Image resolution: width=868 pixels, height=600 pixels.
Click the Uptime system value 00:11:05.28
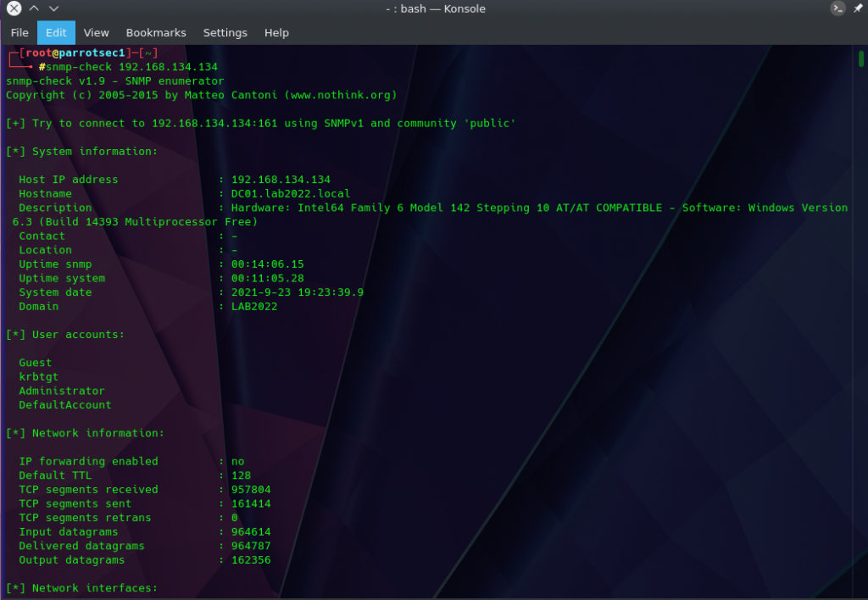point(267,279)
